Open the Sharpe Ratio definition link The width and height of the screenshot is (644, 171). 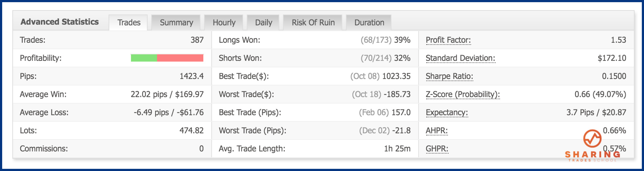pyautogui.click(x=449, y=76)
